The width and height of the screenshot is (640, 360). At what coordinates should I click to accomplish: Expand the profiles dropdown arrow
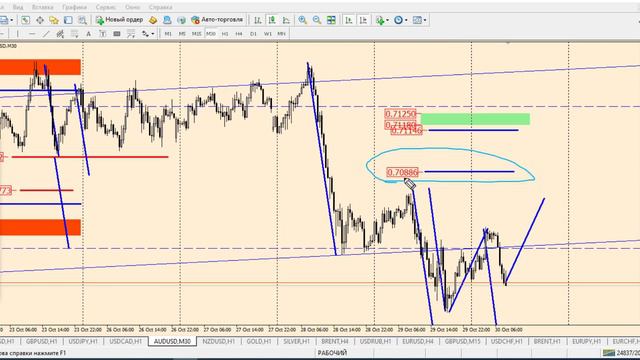(11, 20)
